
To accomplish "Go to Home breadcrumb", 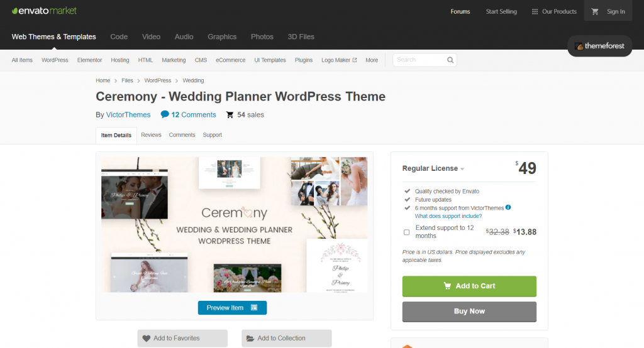I will [x=103, y=80].
